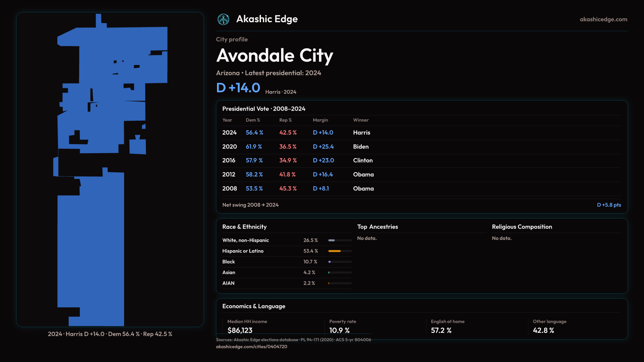The height and width of the screenshot is (362, 644).
Task: Click the Dem % column header
Action: click(x=253, y=120)
